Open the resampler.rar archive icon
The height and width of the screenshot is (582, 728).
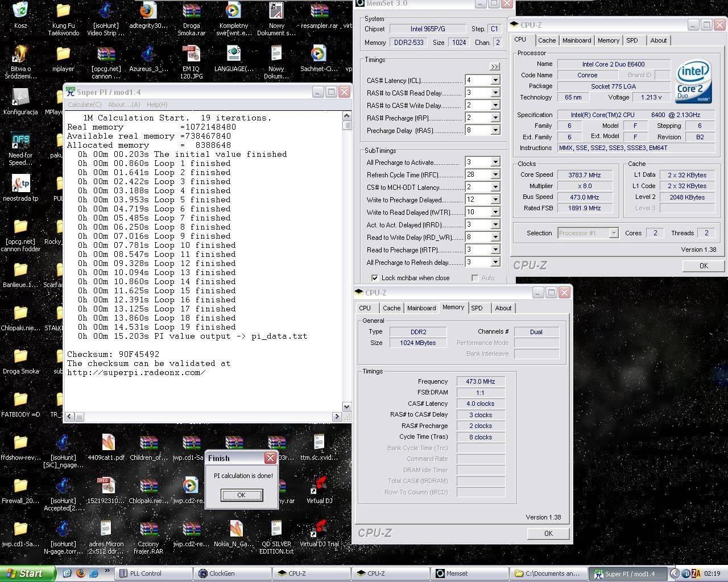pos(319,10)
